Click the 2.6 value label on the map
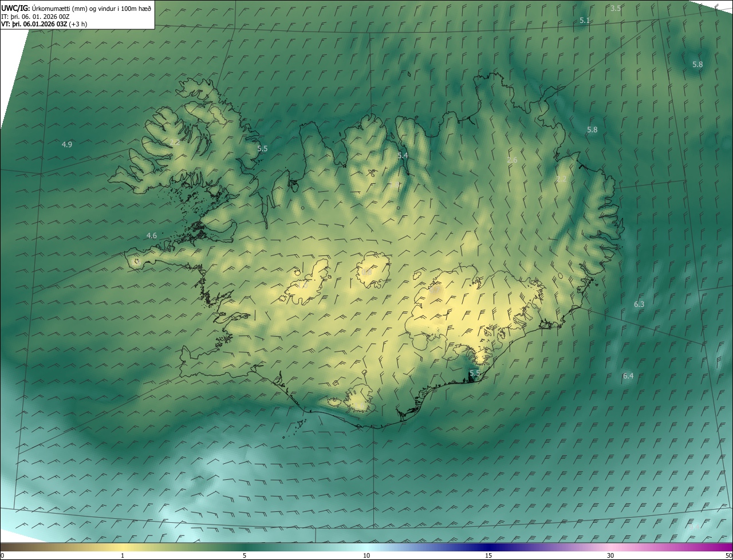This screenshot has width=733, height=560. click(x=512, y=160)
